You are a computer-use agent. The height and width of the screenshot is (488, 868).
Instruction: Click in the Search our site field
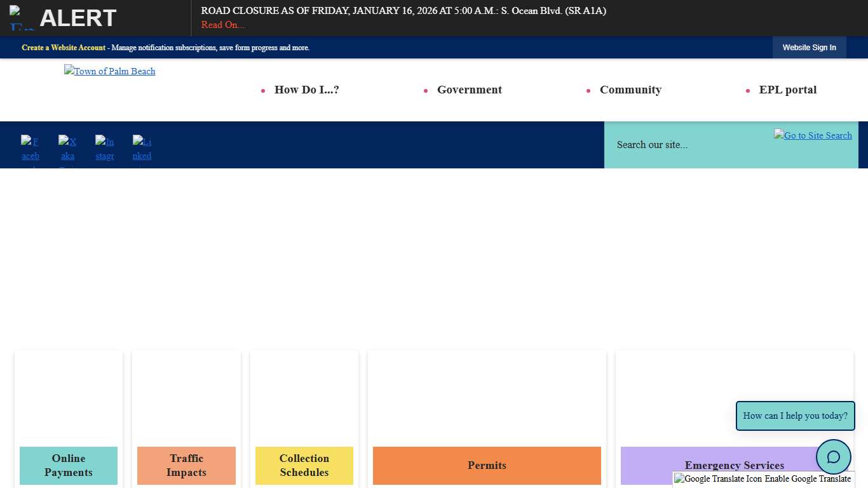[x=686, y=145]
